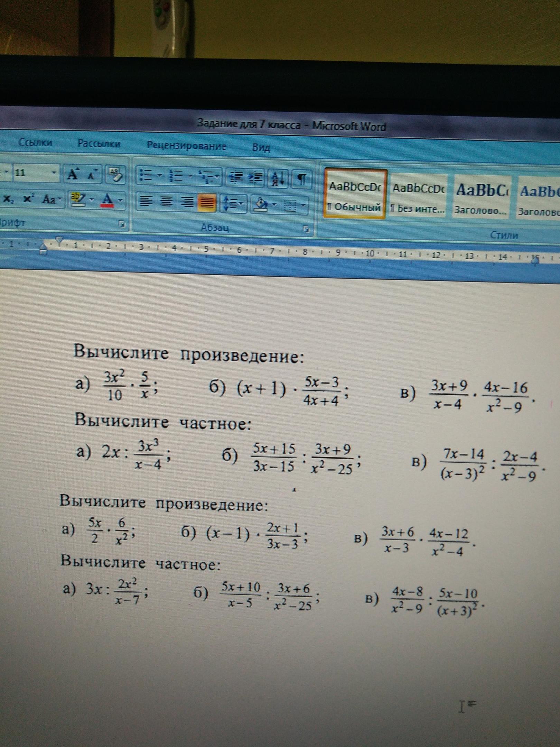Click the borders icon
Image resolution: width=560 pixels, height=747 pixels.
[290, 206]
